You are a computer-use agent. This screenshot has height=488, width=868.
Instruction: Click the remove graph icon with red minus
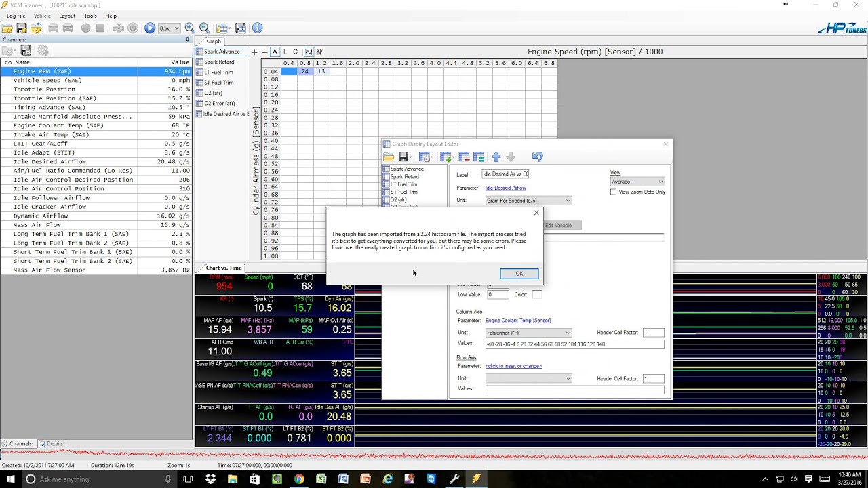point(464,157)
